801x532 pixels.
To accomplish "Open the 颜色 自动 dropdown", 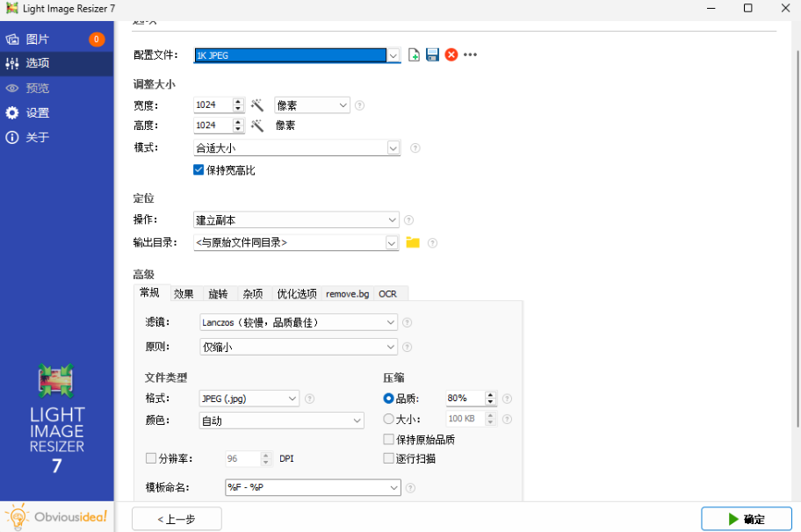I will 281,421.
